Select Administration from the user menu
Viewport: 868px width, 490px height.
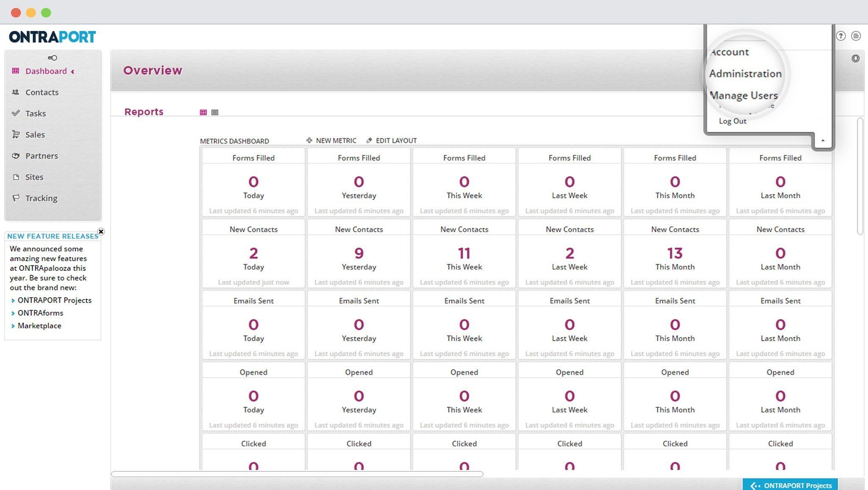point(745,74)
